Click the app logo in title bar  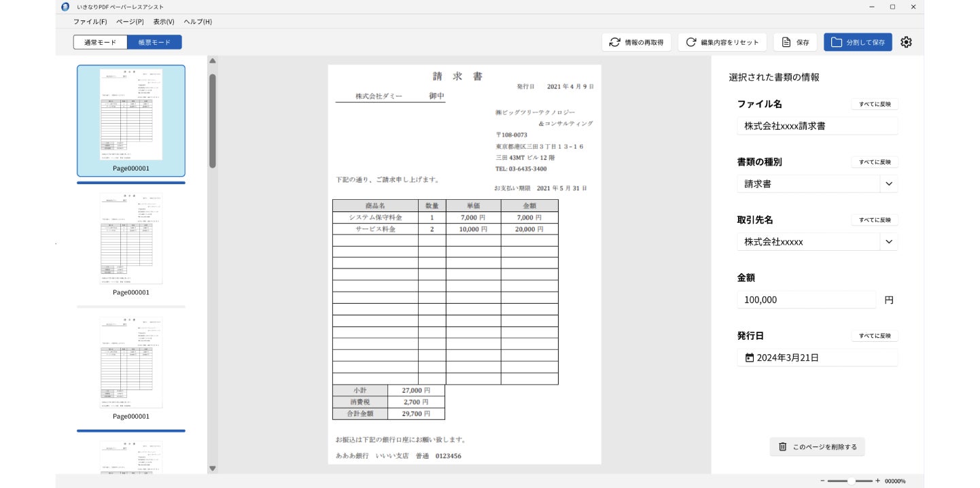(65, 7)
